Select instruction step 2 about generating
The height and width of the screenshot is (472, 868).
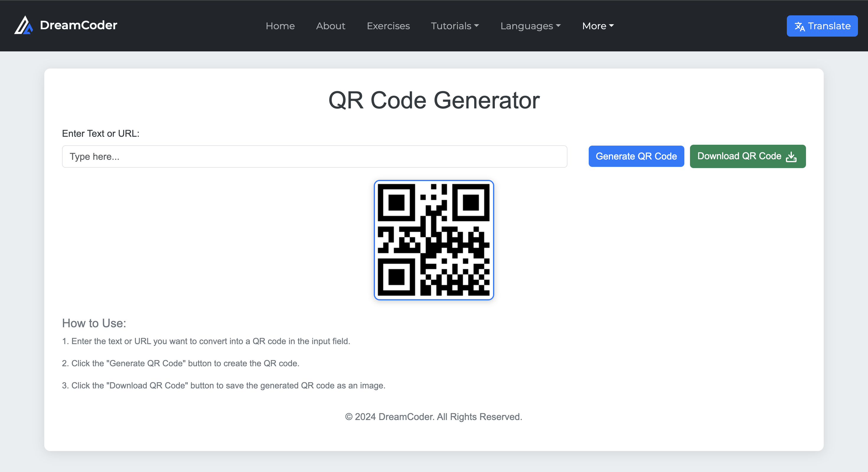pos(181,363)
